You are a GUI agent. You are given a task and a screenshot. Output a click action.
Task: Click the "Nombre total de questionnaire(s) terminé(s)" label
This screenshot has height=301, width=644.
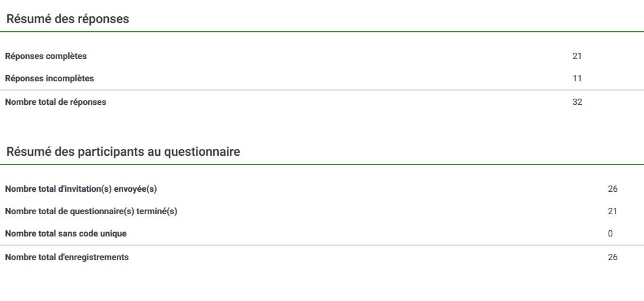91,212
